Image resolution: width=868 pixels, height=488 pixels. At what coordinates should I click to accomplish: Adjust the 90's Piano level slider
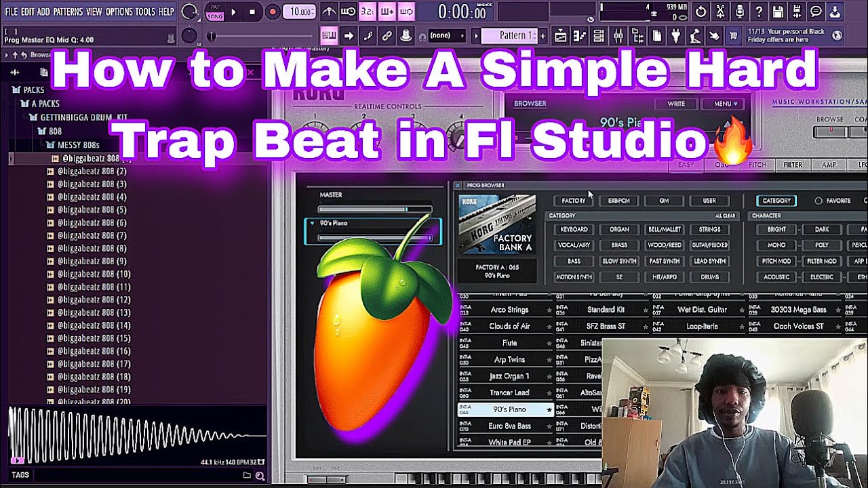(374, 238)
